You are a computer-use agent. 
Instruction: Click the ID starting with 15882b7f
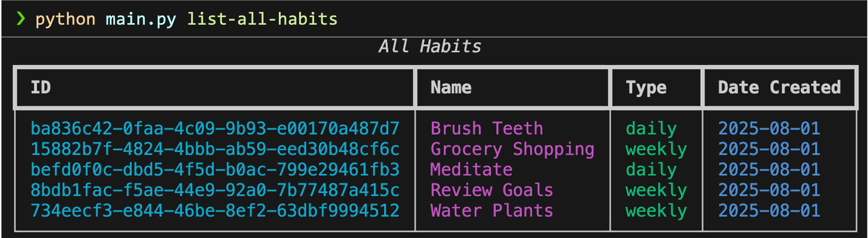pos(215,149)
